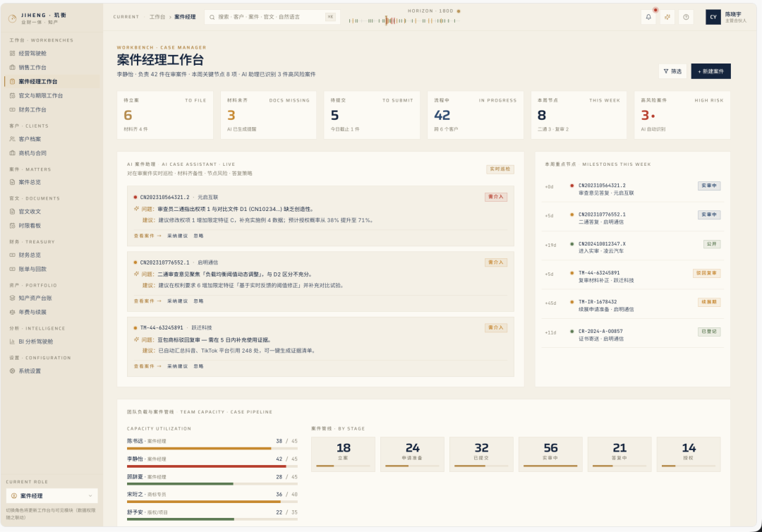
Task: Click the 经营驾驶舱 sidebar icon
Action: pos(12,54)
